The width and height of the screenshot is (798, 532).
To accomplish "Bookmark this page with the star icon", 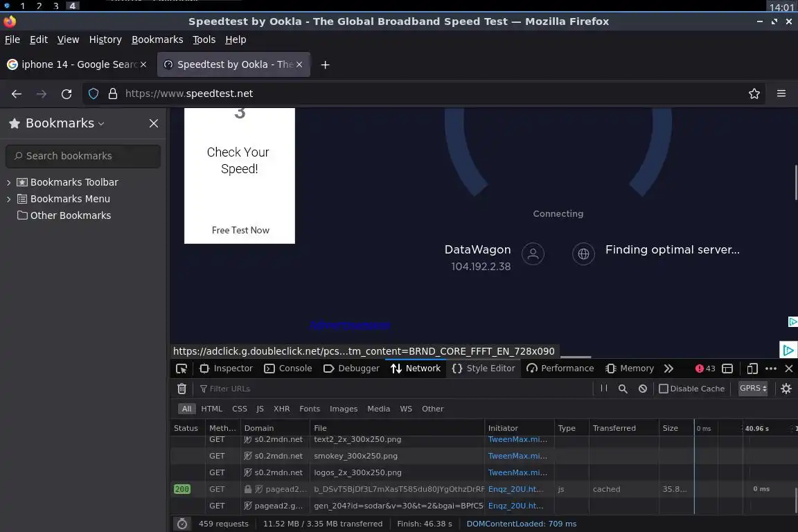I will pyautogui.click(x=754, y=94).
